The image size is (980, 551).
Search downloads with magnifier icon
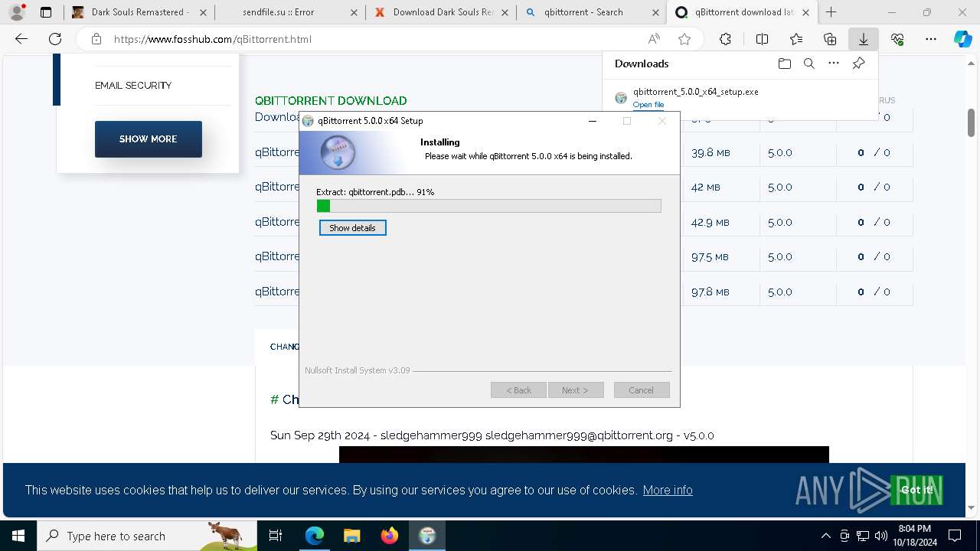coord(808,64)
